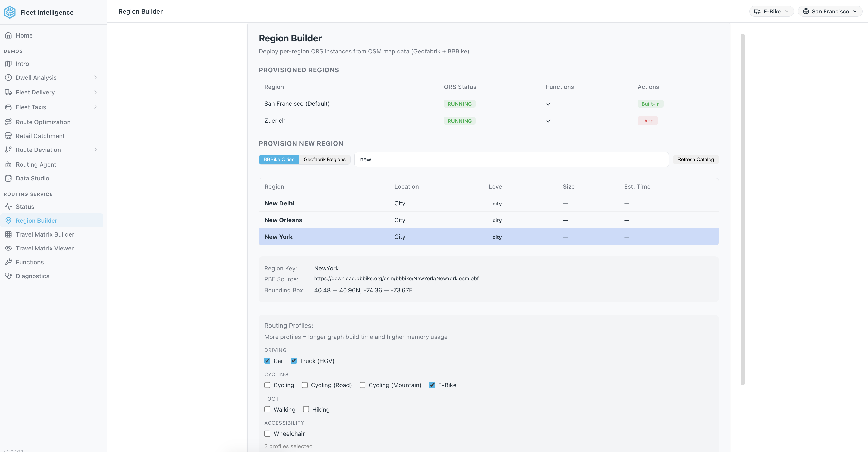
Task: Enable the Cycling (Mountain) checkbox
Action: 363,385
